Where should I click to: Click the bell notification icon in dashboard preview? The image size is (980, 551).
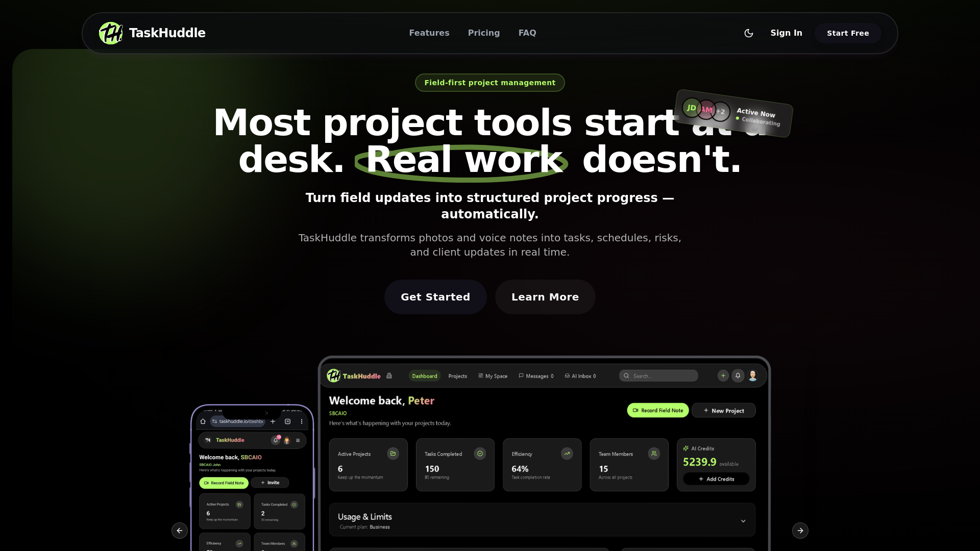point(738,375)
